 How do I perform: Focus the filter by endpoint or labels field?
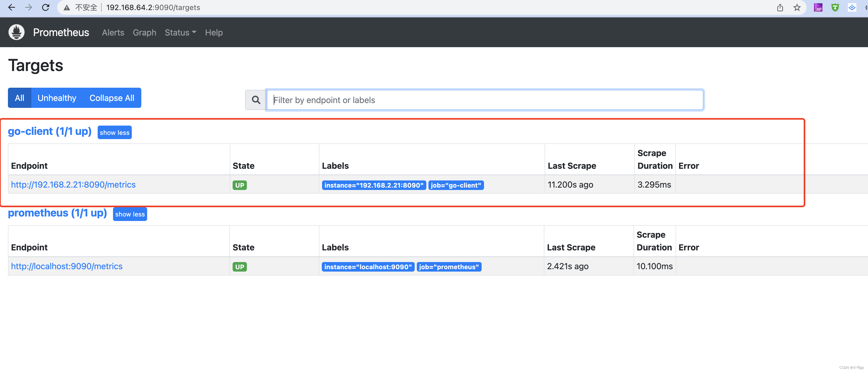pos(485,100)
